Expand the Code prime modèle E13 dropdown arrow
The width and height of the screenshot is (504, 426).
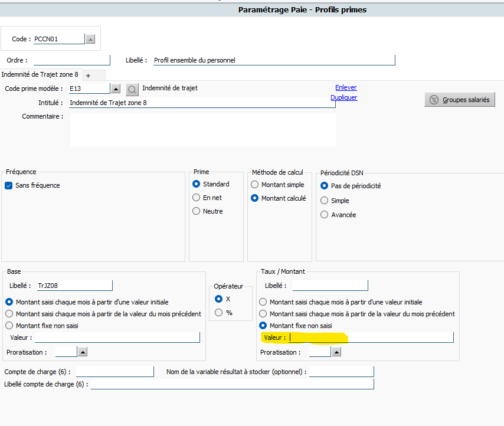[x=116, y=89]
